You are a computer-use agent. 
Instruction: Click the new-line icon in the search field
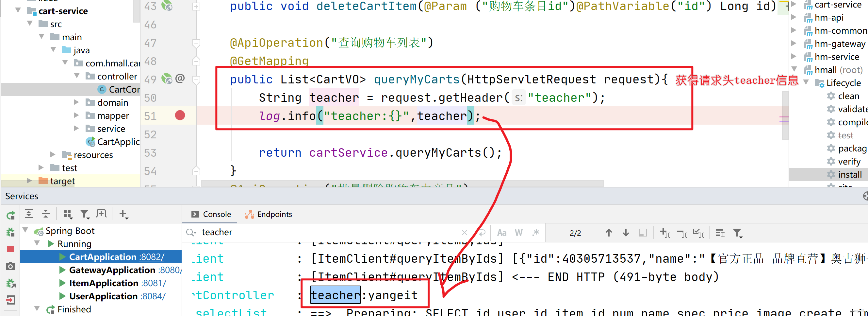pyautogui.click(x=482, y=232)
